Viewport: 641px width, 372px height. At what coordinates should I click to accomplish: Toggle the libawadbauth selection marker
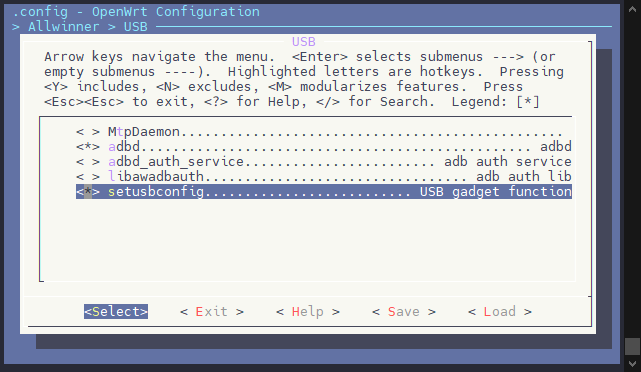point(88,177)
